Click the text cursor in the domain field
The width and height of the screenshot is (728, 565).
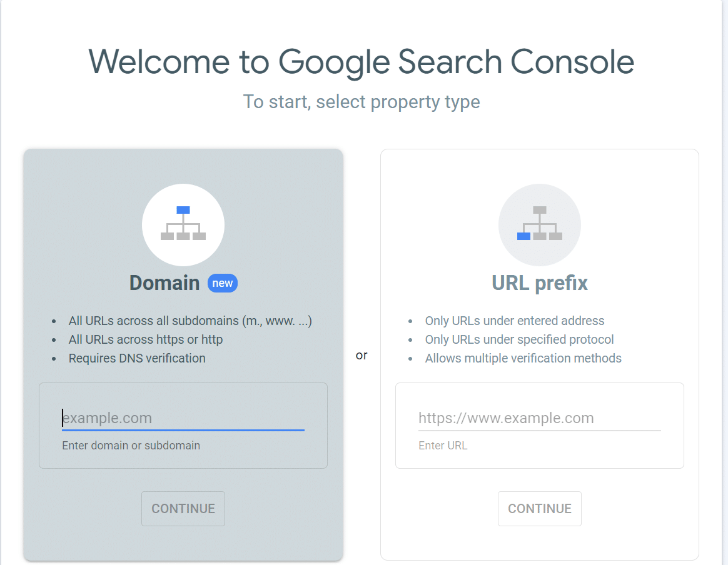pyautogui.click(x=63, y=417)
